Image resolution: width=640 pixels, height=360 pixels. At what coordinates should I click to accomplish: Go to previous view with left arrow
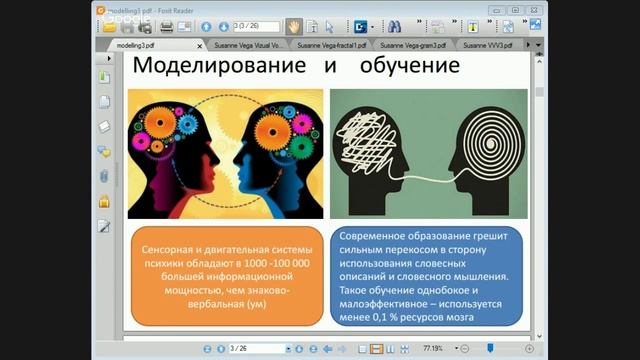[x=327, y=349]
